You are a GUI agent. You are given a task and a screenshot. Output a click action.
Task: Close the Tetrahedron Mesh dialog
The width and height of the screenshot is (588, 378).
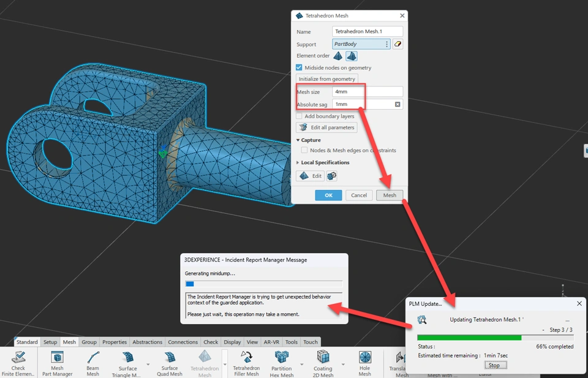[x=402, y=16]
